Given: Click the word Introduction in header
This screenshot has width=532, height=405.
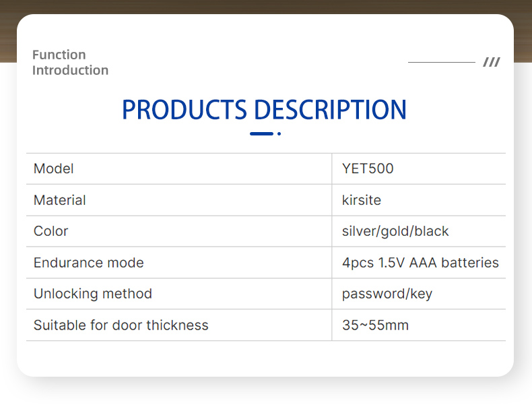Looking at the screenshot, I should coord(70,71).
